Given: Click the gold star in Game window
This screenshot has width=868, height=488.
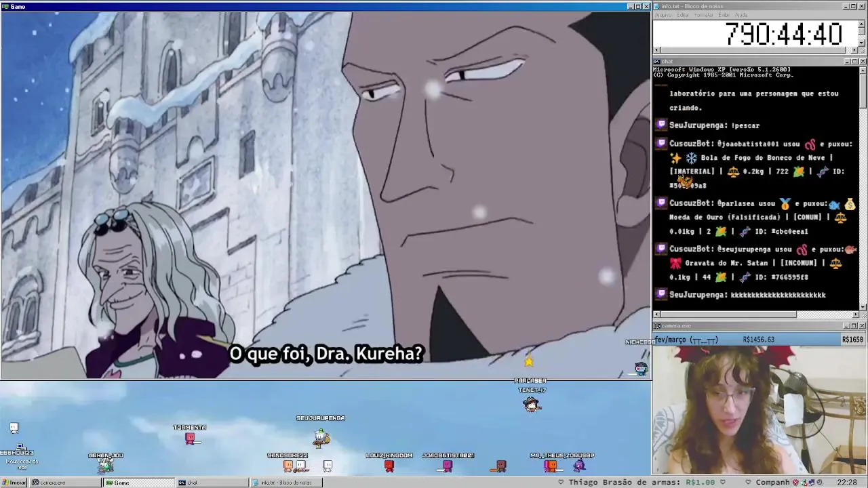Looking at the screenshot, I should point(529,362).
